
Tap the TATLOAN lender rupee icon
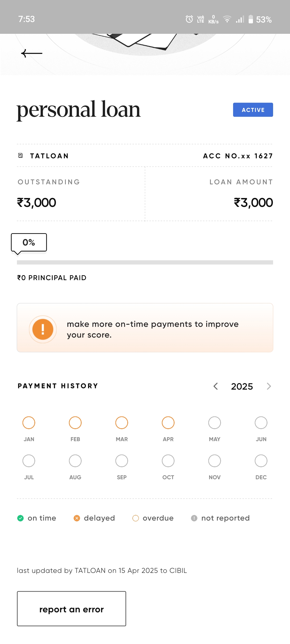click(x=20, y=156)
